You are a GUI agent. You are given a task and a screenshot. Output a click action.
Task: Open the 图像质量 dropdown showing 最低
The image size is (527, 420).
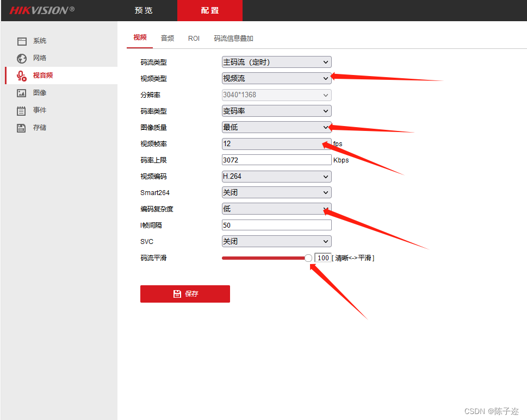pos(277,127)
